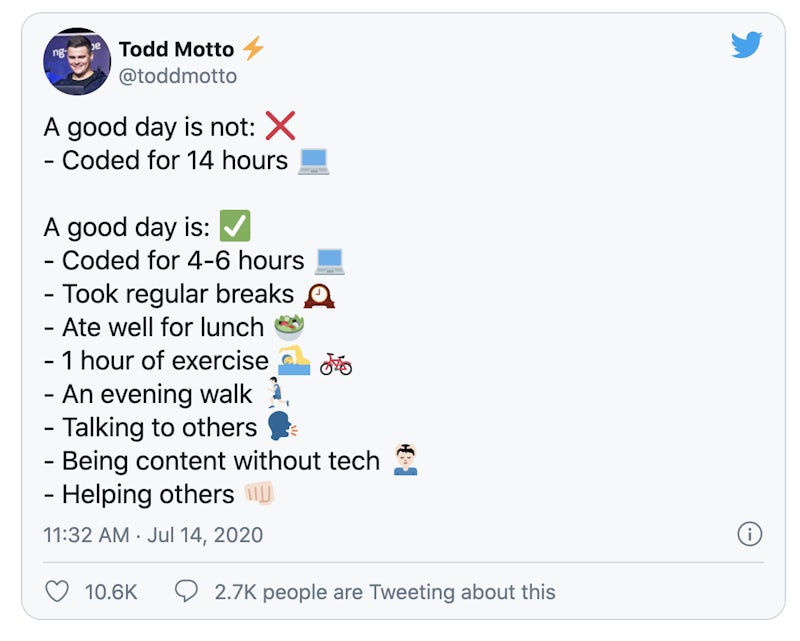
Task: Open the tweet info icon
Action: click(x=749, y=534)
